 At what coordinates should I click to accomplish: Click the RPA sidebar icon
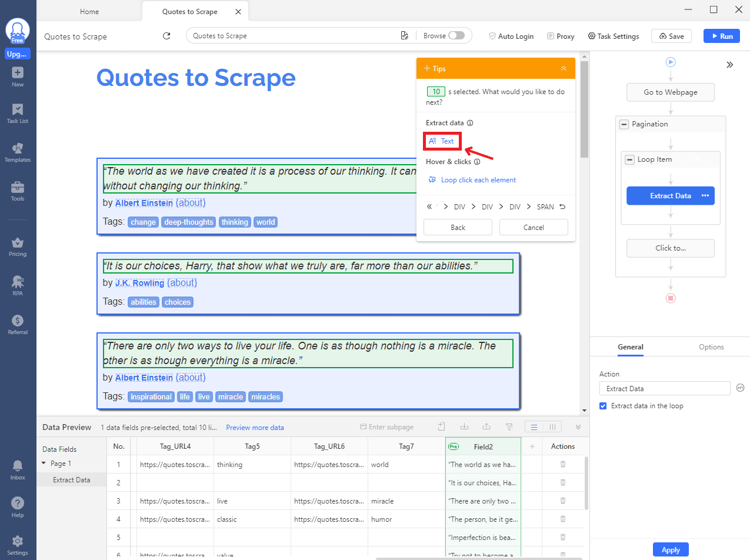click(x=18, y=285)
